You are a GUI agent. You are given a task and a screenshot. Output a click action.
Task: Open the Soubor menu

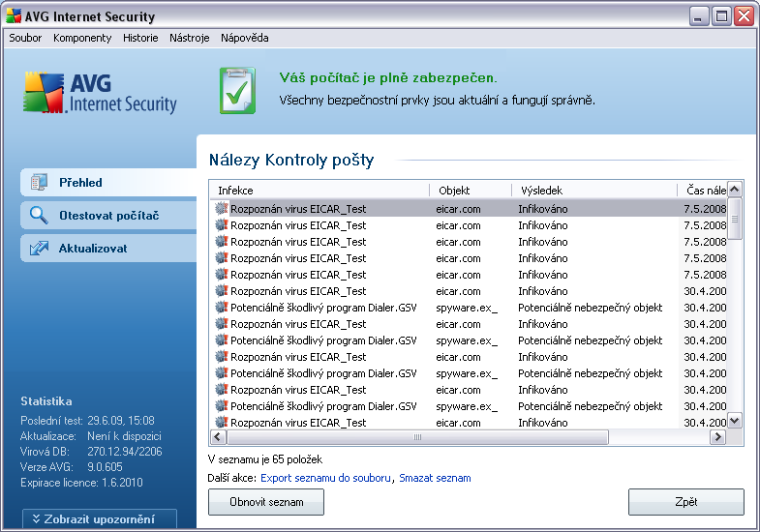(x=25, y=38)
